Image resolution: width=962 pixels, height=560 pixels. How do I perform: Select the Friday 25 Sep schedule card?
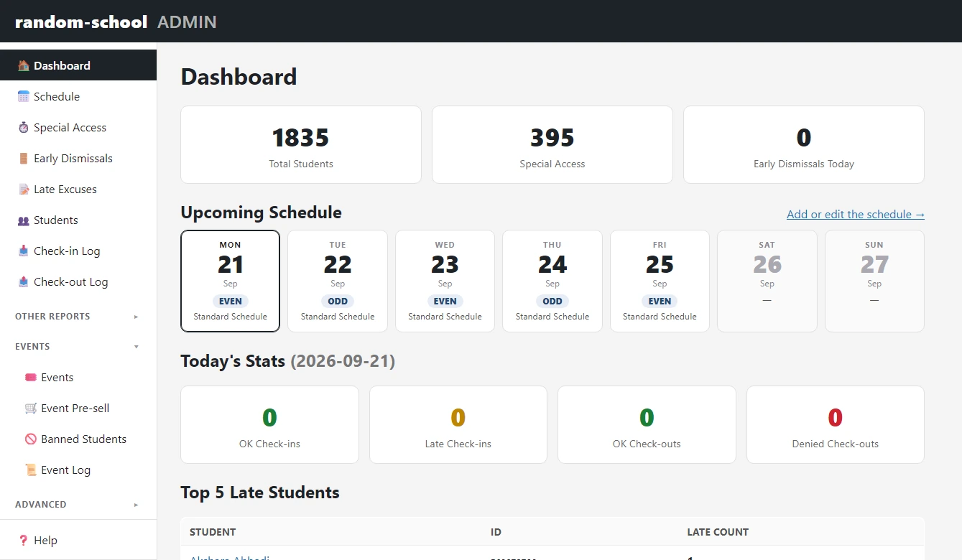click(660, 281)
